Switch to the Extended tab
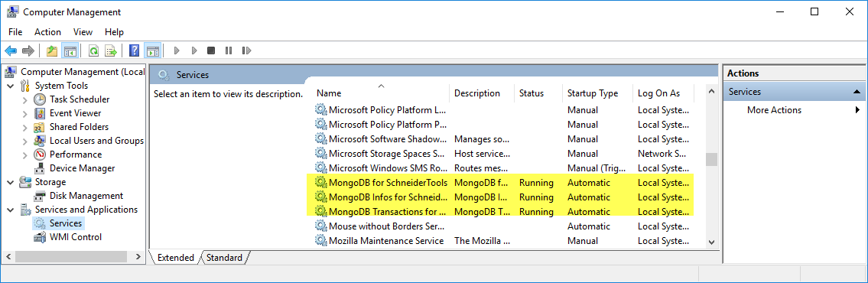The height and width of the screenshot is (283, 868). 175,258
